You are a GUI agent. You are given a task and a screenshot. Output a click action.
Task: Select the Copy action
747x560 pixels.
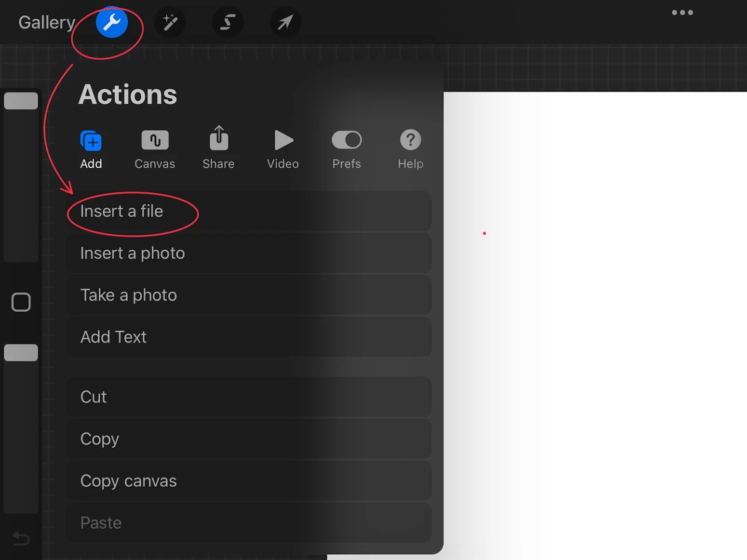click(249, 439)
